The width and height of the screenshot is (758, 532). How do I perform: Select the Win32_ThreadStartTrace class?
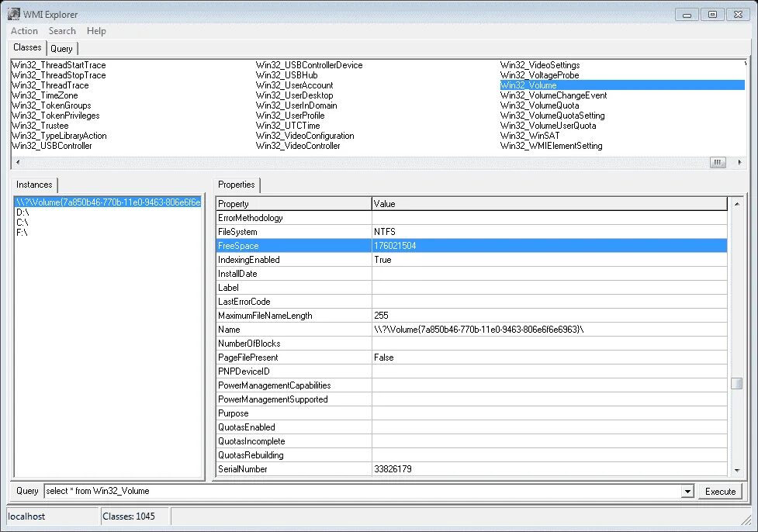point(58,64)
